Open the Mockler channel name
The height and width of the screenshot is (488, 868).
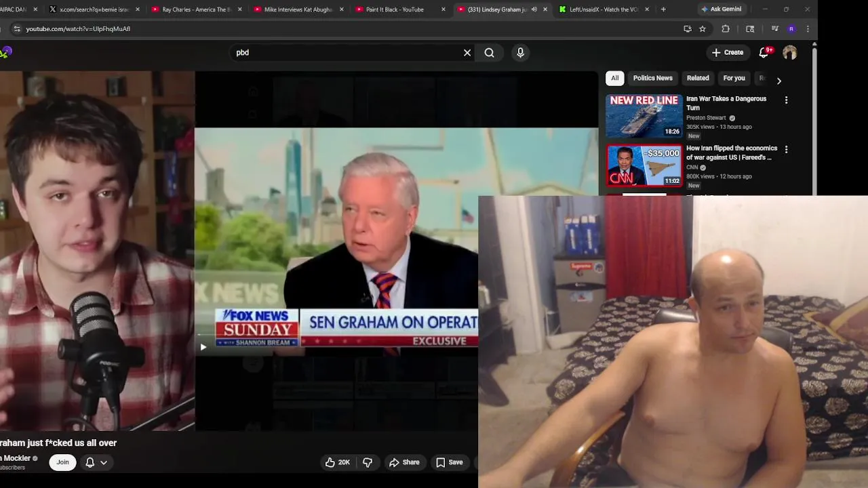click(x=16, y=458)
